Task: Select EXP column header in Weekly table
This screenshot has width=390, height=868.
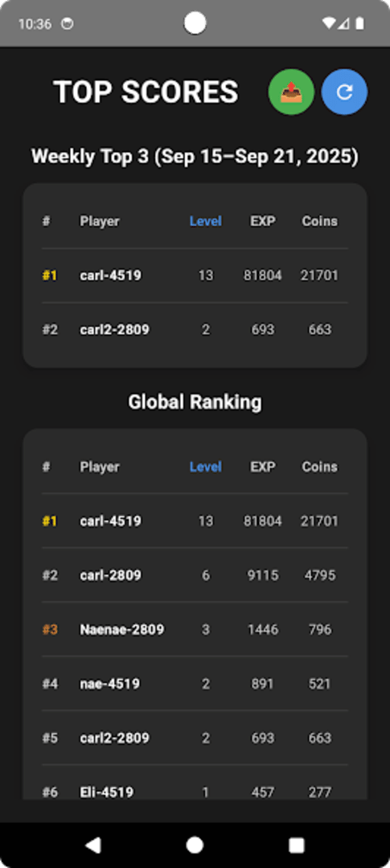Action: (x=263, y=221)
